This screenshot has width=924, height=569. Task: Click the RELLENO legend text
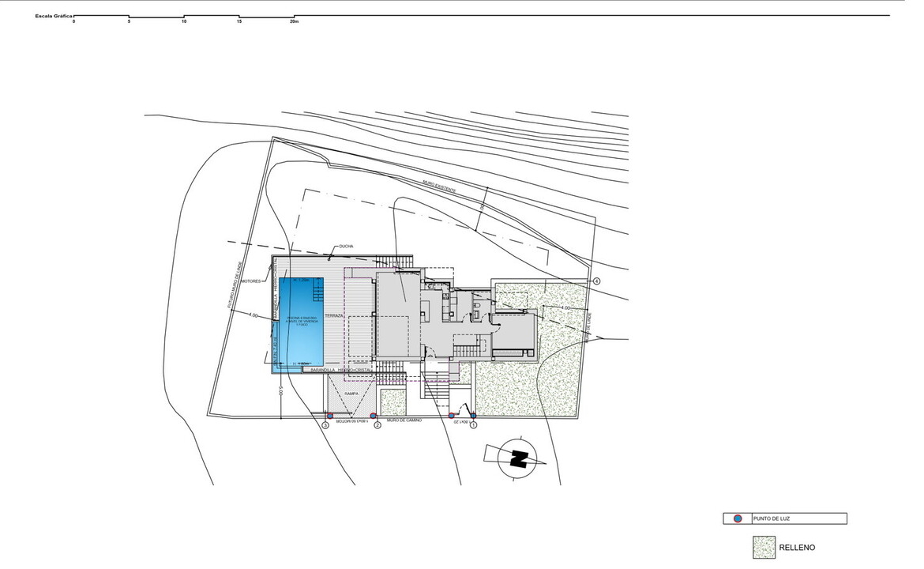point(797,548)
